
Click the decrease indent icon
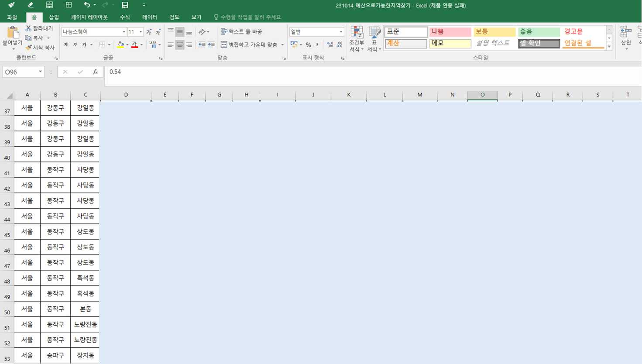[202, 45]
